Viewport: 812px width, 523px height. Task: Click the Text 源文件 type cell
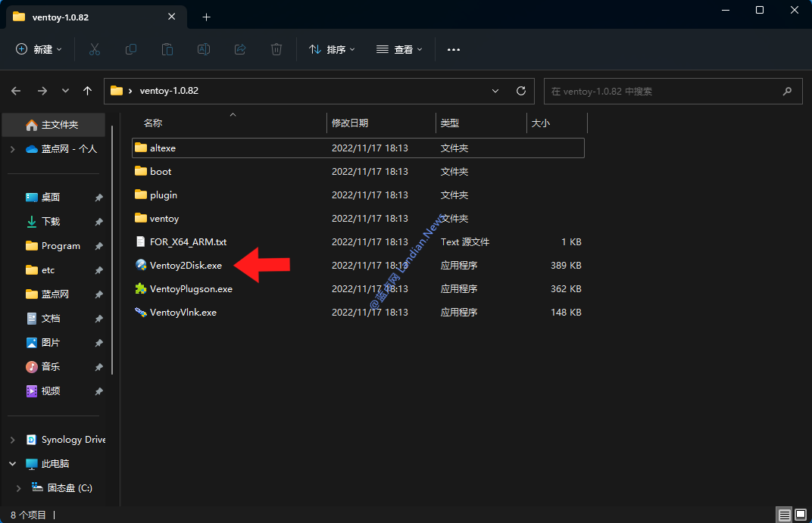pos(465,241)
